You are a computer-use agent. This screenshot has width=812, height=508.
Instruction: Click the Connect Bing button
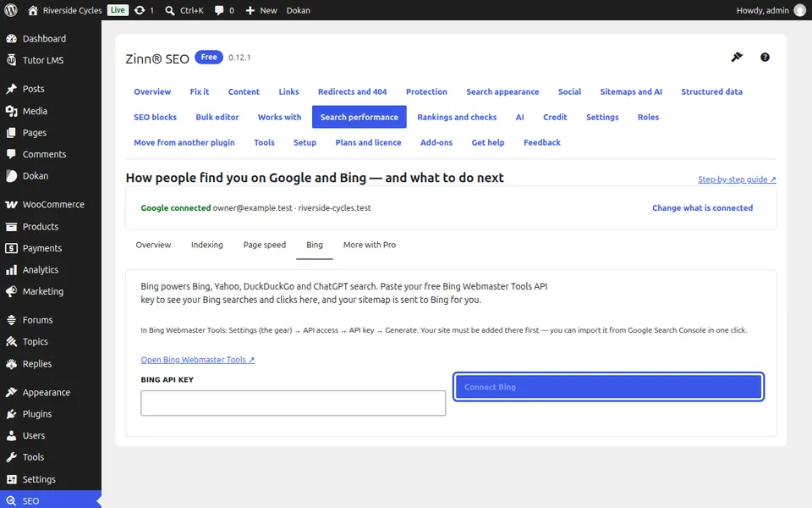coord(608,387)
